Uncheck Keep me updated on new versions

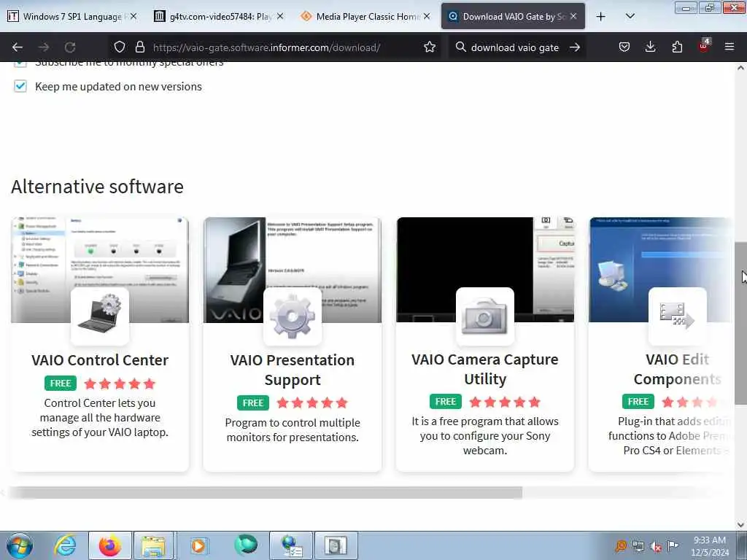20,86
